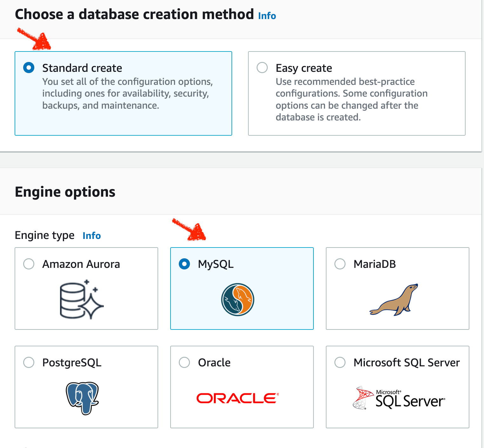The width and height of the screenshot is (484, 448).
Task: Click the MySQL dolphin logo
Action: click(x=238, y=300)
